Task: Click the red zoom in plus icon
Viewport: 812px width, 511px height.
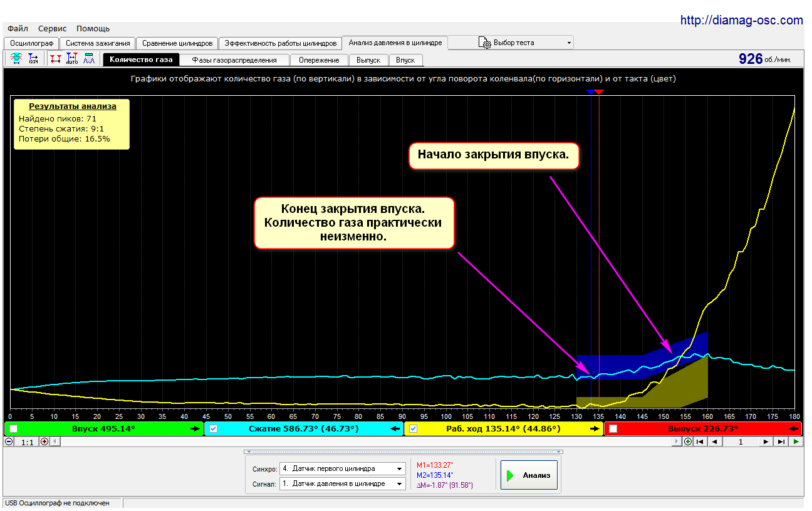Action: [44, 441]
